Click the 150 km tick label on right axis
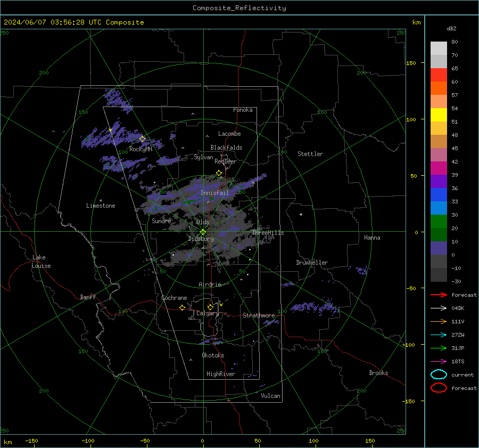 411,63
